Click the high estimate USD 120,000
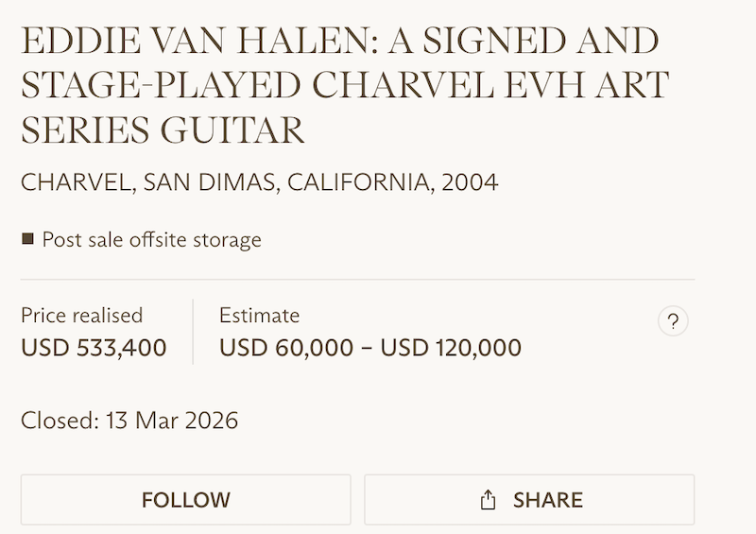Screen dimensions: 756x534 [451, 347]
